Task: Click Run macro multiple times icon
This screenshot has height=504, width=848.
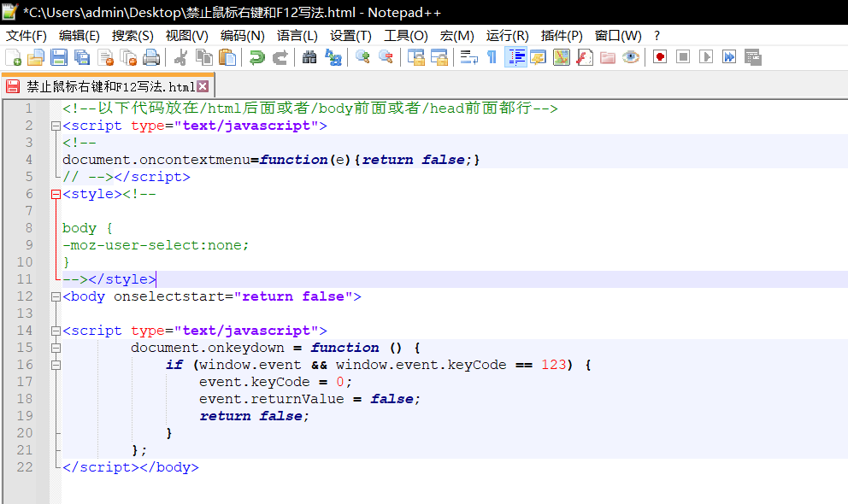Action: [x=729, y=57]
